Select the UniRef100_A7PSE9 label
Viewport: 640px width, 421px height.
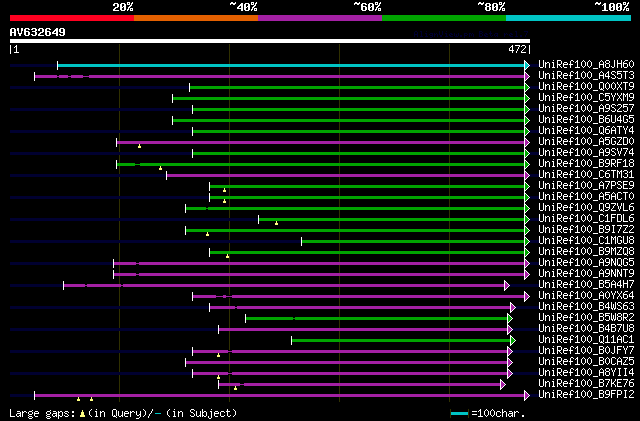coord(586,186)
